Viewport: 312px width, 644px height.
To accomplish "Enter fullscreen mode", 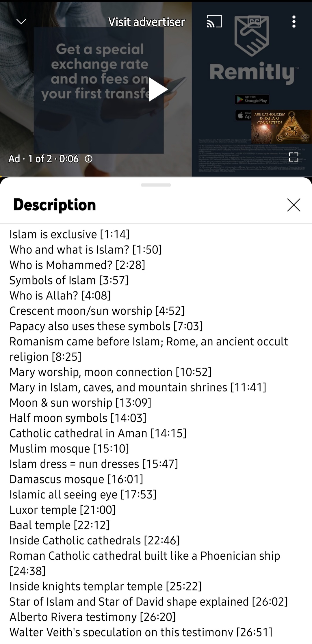I will [294, 157].
